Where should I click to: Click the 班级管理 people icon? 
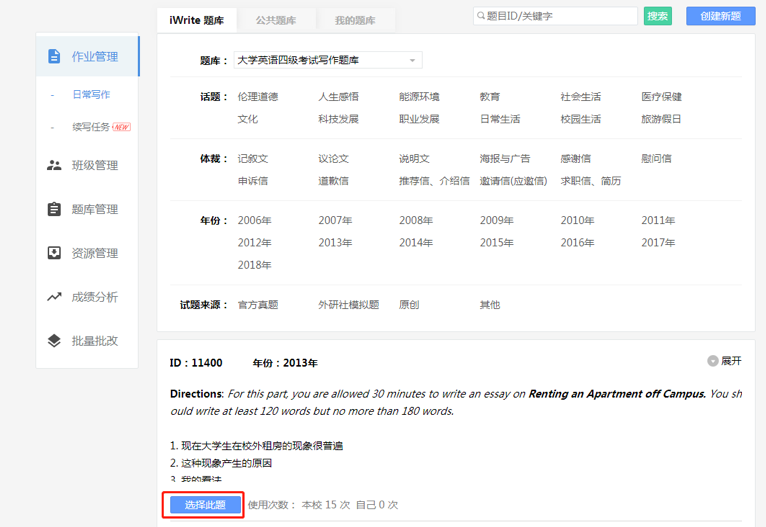54,165
